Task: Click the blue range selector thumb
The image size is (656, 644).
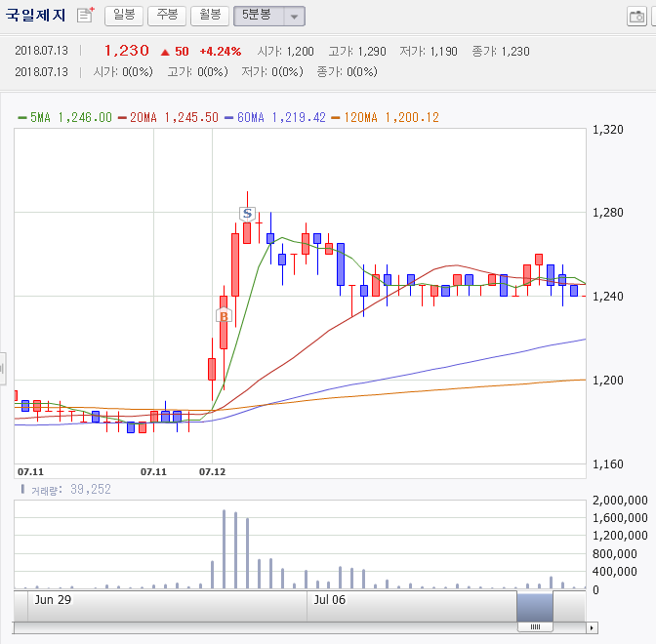Action: point(535,607)
